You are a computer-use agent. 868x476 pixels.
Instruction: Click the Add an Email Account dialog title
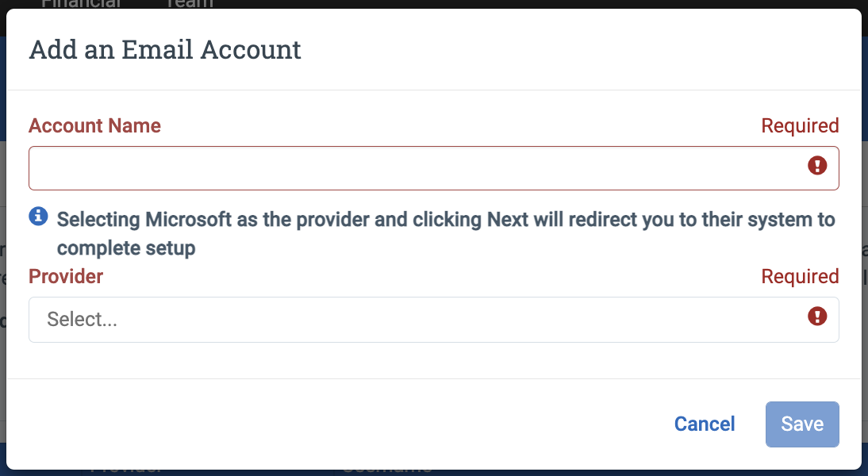165,50
